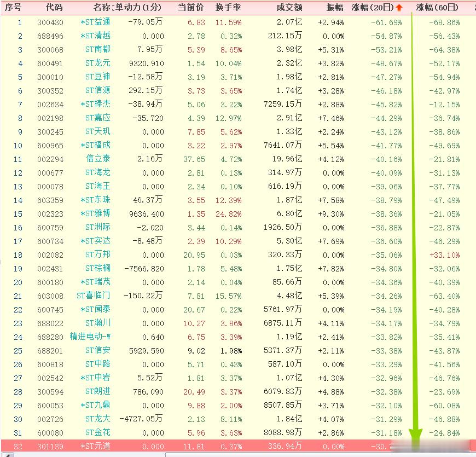Sort by the 涨幅(60日) column header
Screen dimensions: 476x457
tap(438, 7)
